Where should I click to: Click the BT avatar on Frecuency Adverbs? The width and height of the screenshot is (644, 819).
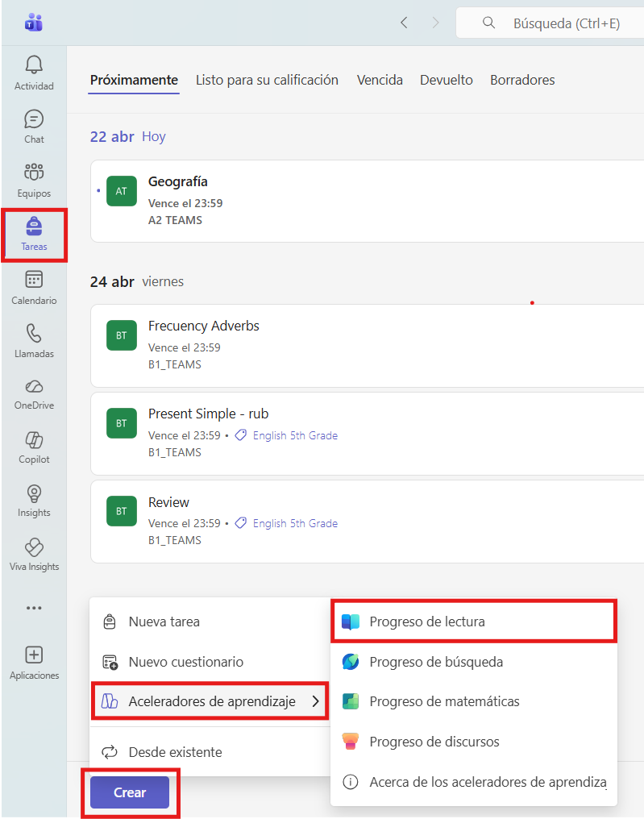tap(122, 335)
